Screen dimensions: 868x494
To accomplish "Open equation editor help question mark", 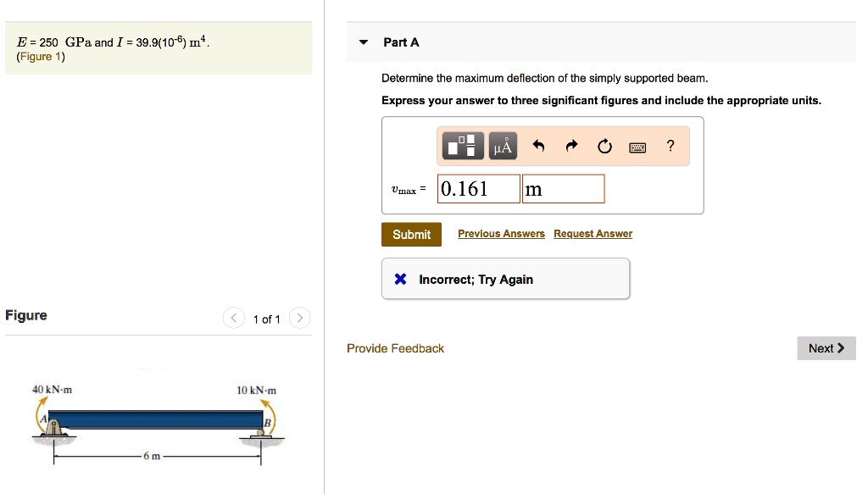I will point(670,146).
